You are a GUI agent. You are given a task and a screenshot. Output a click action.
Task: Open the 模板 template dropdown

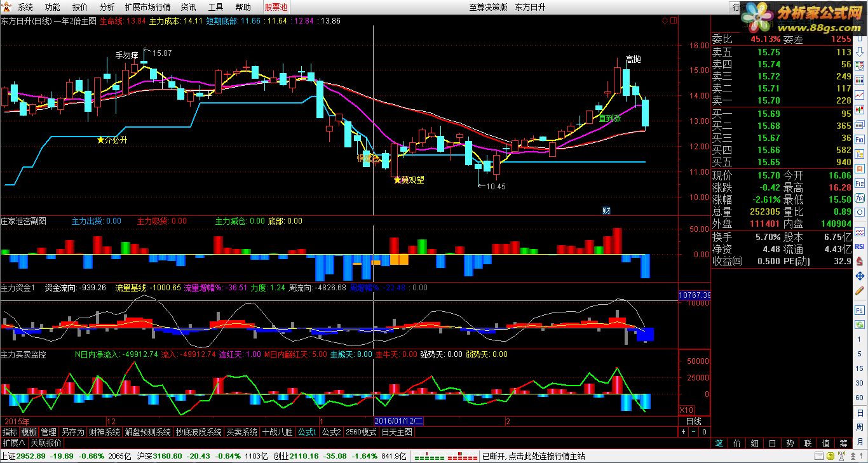pyautogui.click(x=29, y=432)
